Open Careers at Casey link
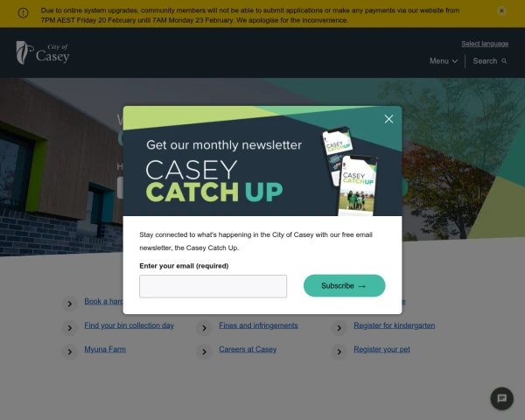The image size is (525, 420). [248, 349]
